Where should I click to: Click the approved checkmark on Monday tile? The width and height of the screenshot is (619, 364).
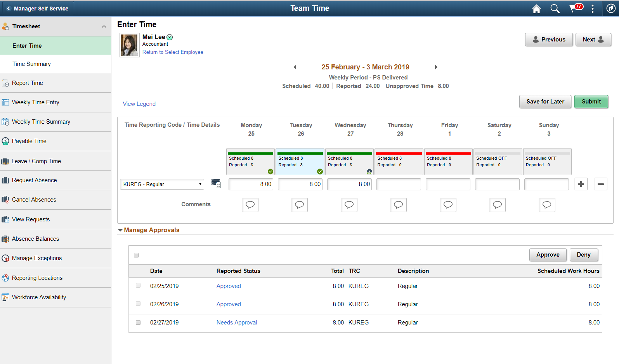click(270, 171)
